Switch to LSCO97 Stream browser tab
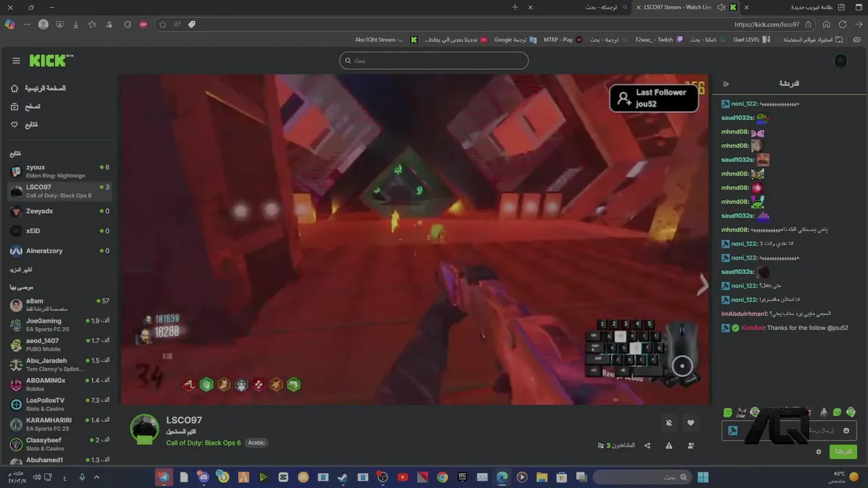This screenshot has width=868, height=488. (x=686, y=7)
